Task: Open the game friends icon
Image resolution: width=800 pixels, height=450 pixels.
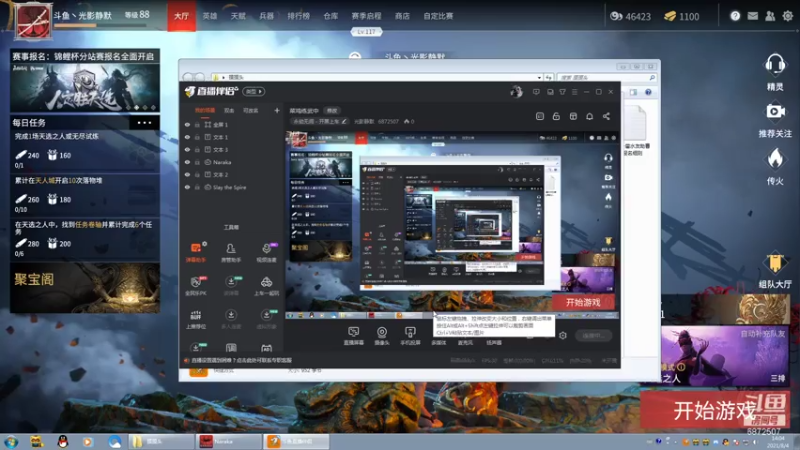Action: [770, 16]
